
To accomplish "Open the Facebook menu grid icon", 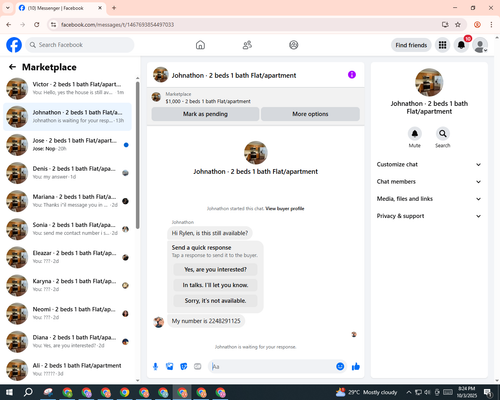I will click(x=442, y=45).
